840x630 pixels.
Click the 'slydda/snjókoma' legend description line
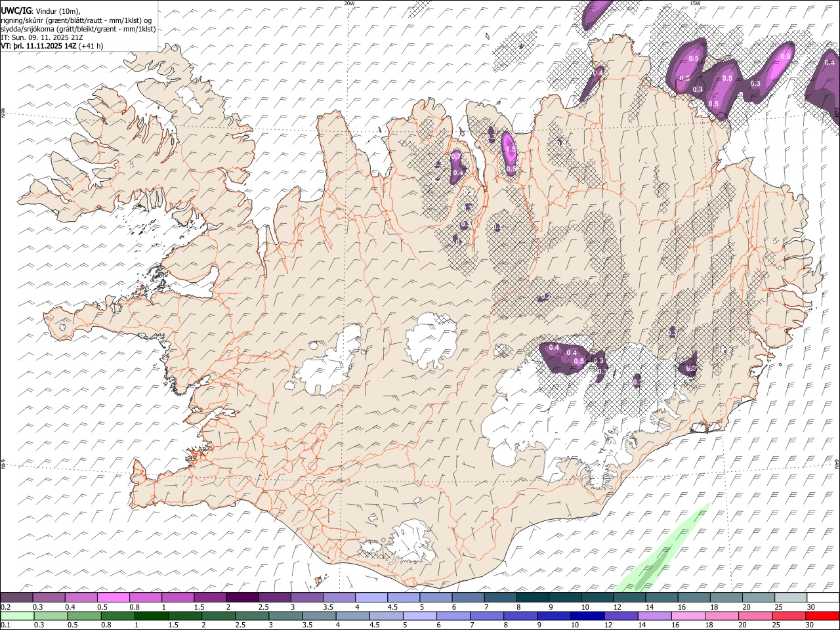[x=78, y=29]
